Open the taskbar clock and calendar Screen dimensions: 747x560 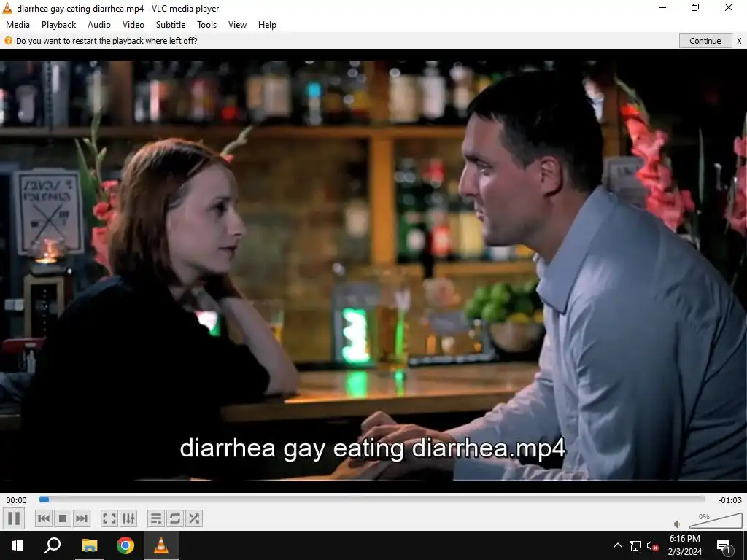click(x=684, y=545)
